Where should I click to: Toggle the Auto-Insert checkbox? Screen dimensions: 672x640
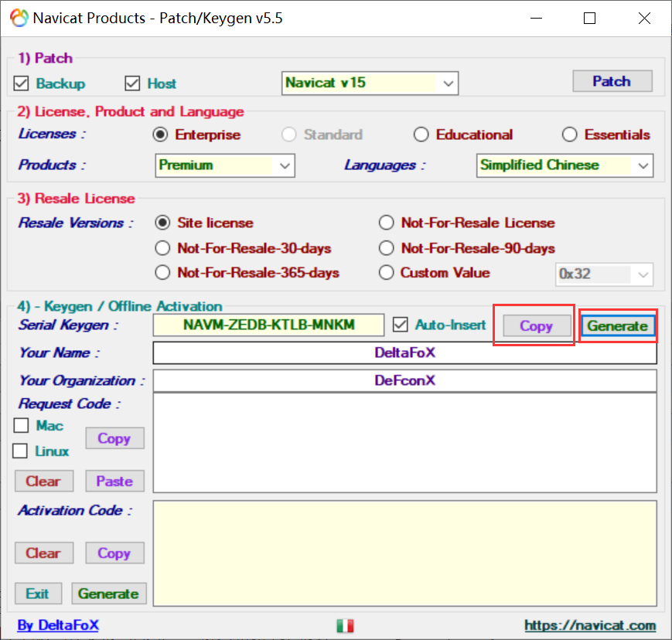pyautogui.click(x=401, y=325)
